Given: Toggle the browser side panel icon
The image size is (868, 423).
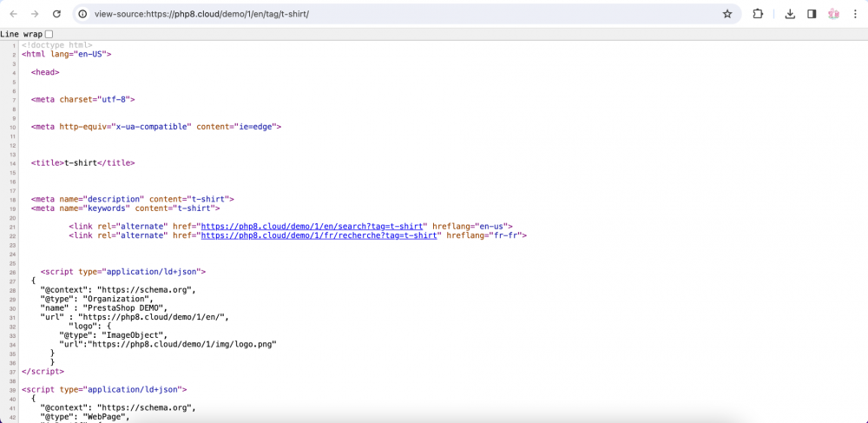Looking at the screenshot, I should pos(812,14).
